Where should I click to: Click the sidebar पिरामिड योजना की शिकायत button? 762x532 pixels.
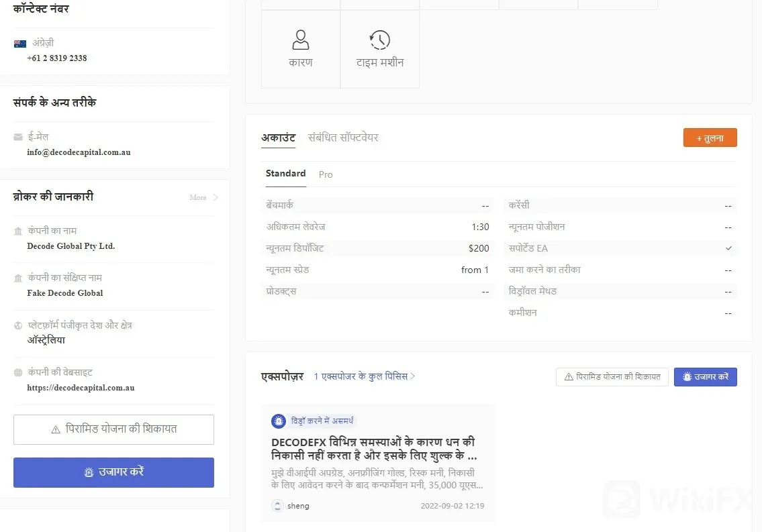(113, 429)
